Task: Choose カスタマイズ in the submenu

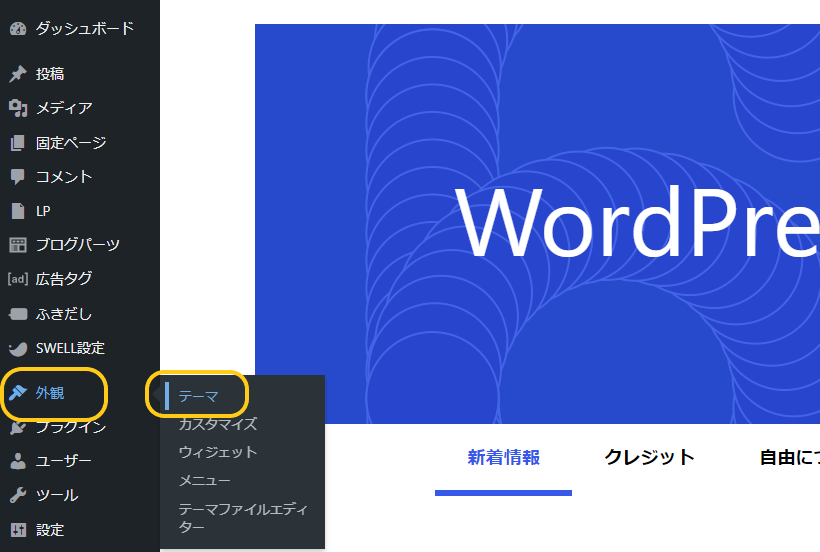Action: 218,424
